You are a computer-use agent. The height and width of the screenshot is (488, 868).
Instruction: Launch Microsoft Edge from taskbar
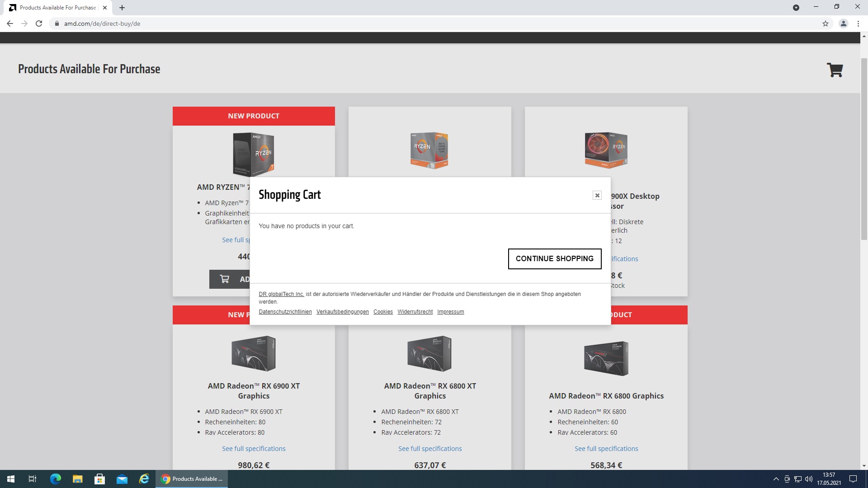(55, 479)
